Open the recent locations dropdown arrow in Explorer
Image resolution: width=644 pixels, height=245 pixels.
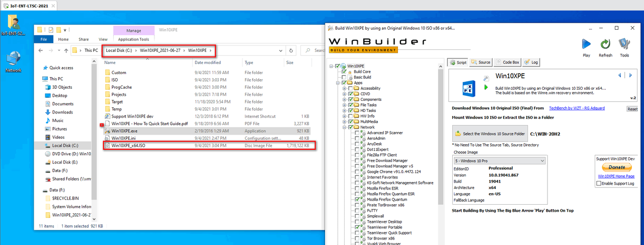click(x=58, y=50)
